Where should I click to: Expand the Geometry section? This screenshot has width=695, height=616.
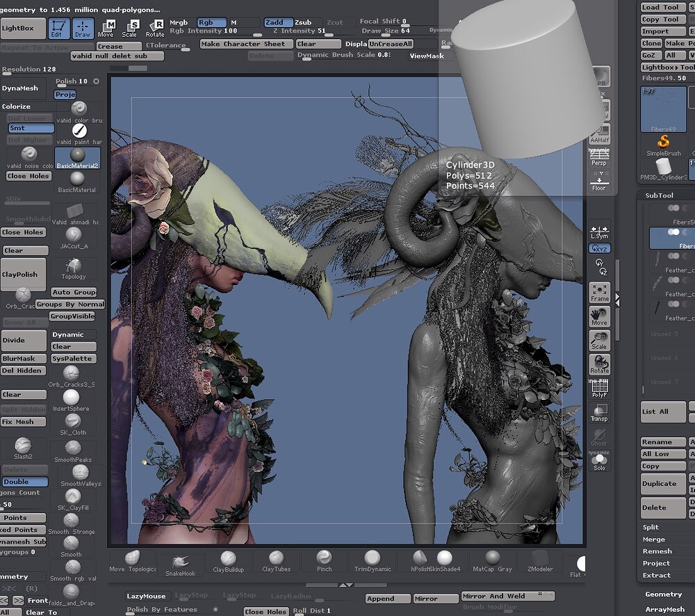(x=663, y=594)
